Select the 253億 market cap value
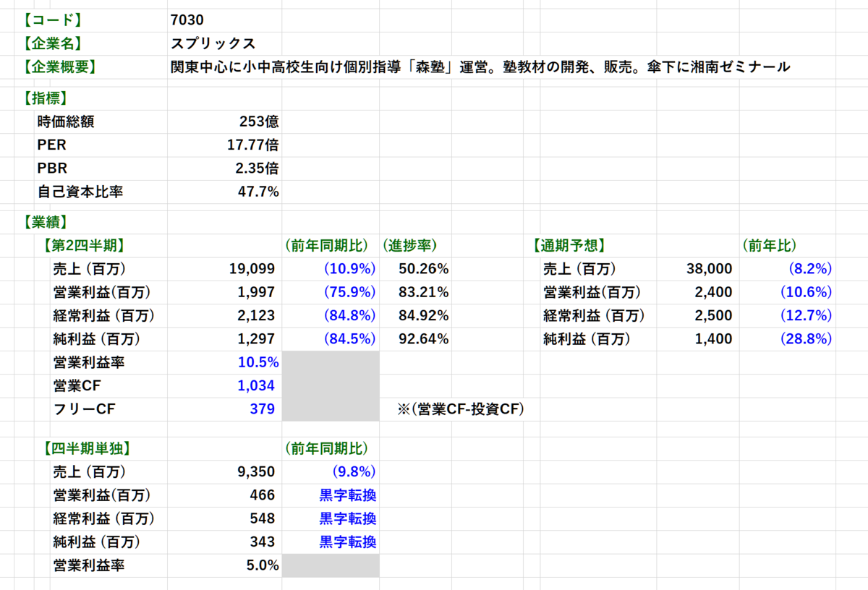The height and width of the screenshot is (590, 868). pyautogui.click(x=259, y=121)
